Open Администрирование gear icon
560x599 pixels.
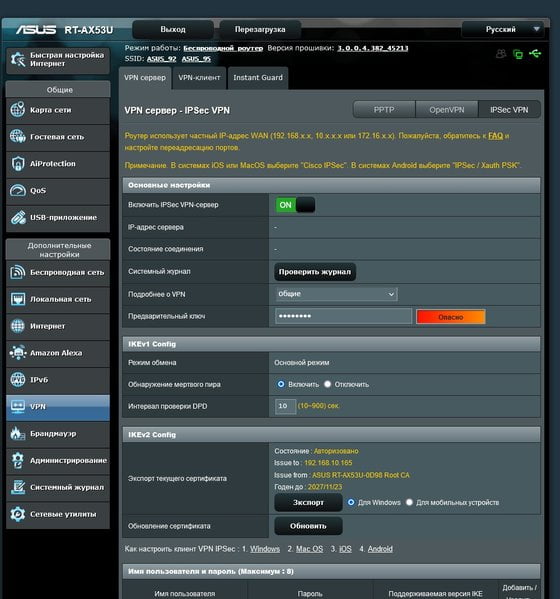pos(18,460)
